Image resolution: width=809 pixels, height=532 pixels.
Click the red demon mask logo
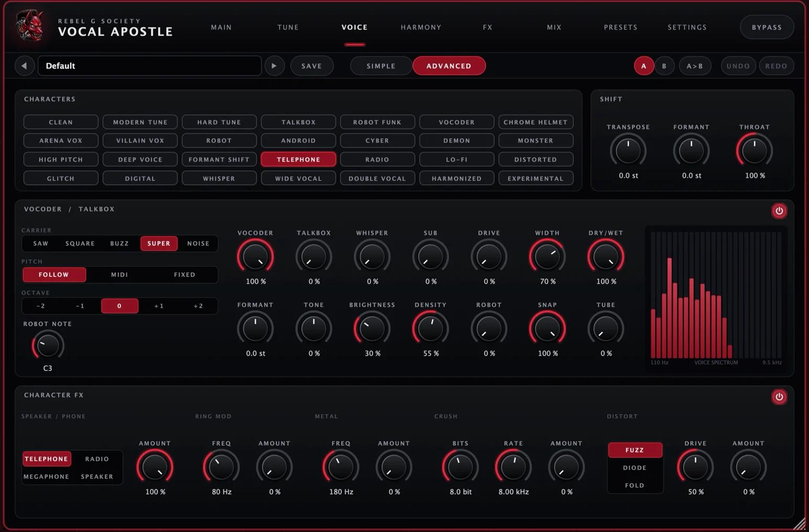coord(30,25)
